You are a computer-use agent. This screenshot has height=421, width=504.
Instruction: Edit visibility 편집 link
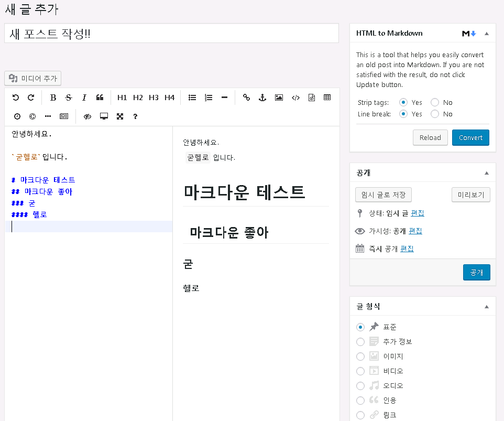[x=415, y=231]
